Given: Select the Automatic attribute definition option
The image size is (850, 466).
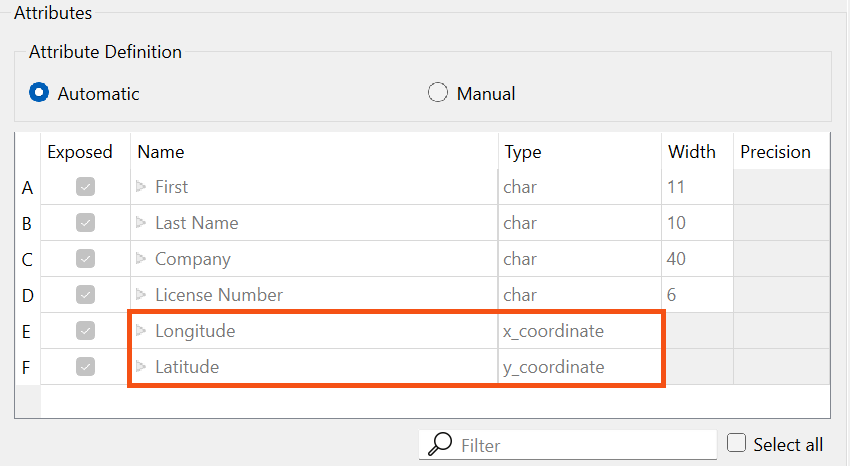Looking at the screenshot, I should click(40, 94).
